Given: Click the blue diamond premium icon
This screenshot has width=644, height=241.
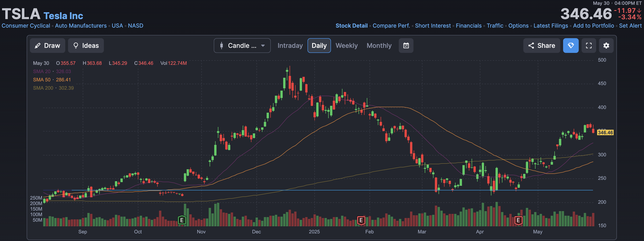Looking at the screenshot, I should (x=571, y=46).
